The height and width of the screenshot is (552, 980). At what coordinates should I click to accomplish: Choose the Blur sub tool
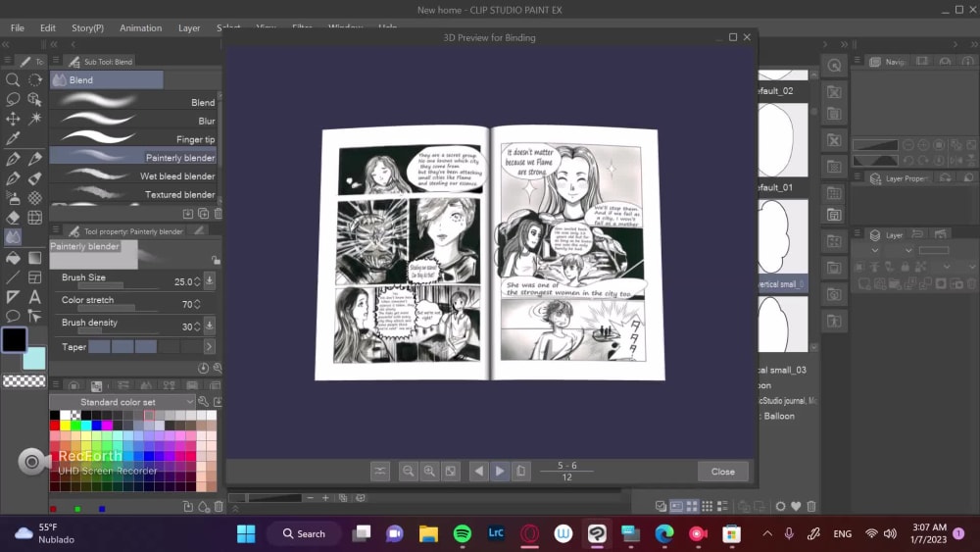click(x=133, y=121)
